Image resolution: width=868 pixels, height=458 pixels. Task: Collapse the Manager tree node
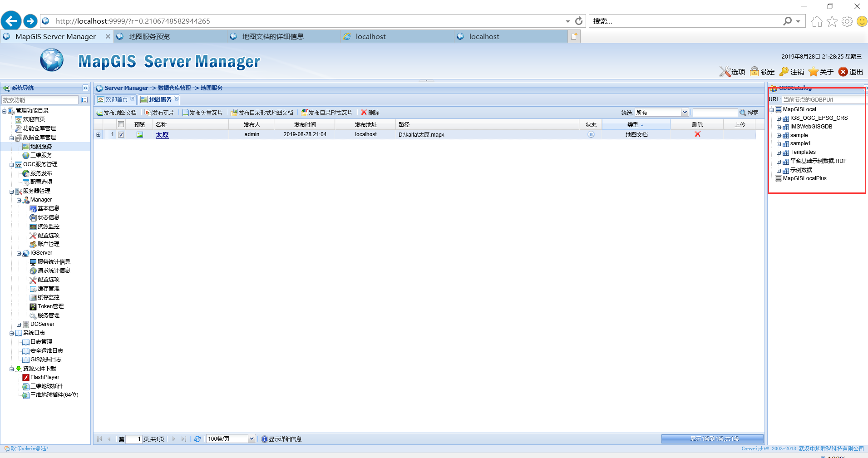coord(19,200)
